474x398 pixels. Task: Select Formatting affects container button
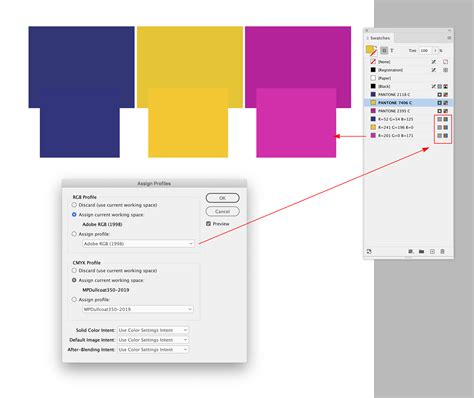coord(384,50)
